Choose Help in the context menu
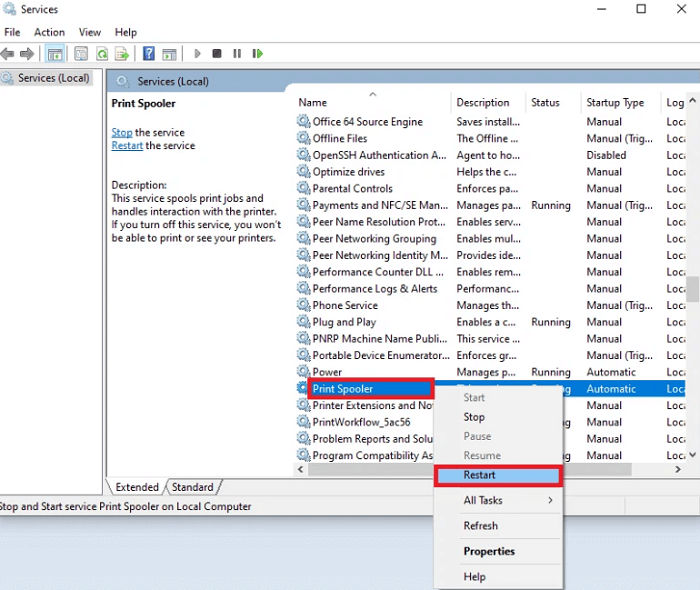Viewport: 700px width, 590px height. coord(498,577)
